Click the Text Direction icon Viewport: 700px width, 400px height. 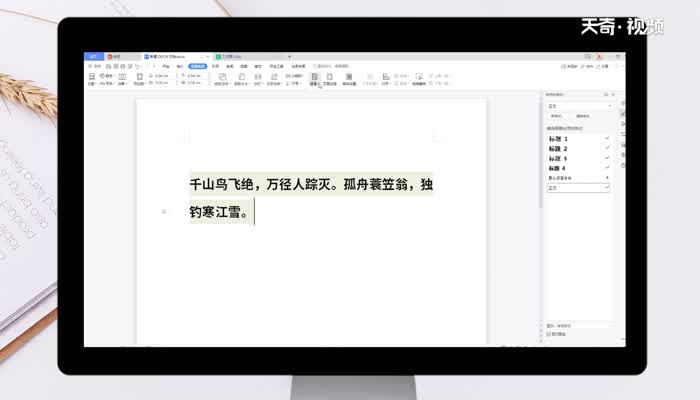[274, 79]
